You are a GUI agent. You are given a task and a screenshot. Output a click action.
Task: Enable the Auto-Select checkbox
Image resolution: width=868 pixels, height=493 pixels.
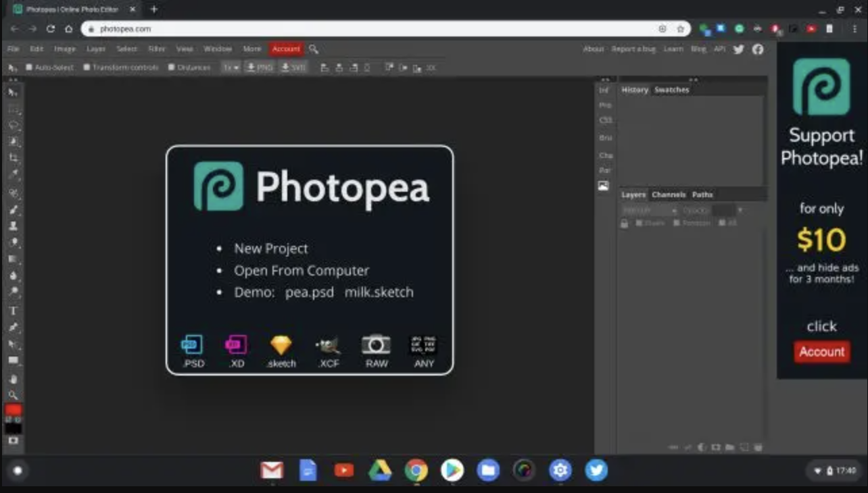click(29, 68)
